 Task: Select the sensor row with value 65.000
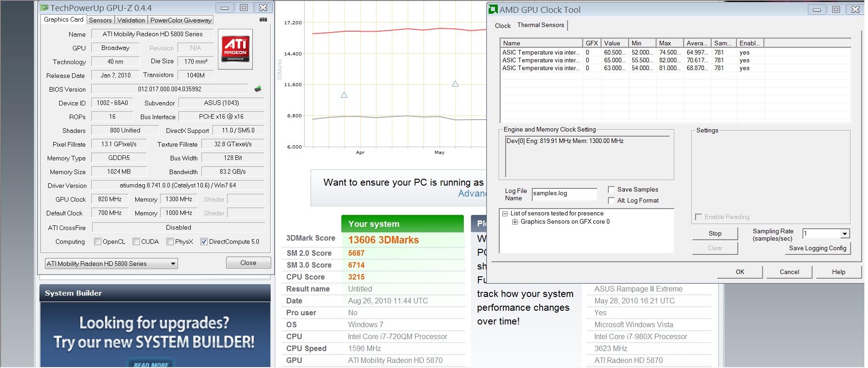[x=675, y=60]
